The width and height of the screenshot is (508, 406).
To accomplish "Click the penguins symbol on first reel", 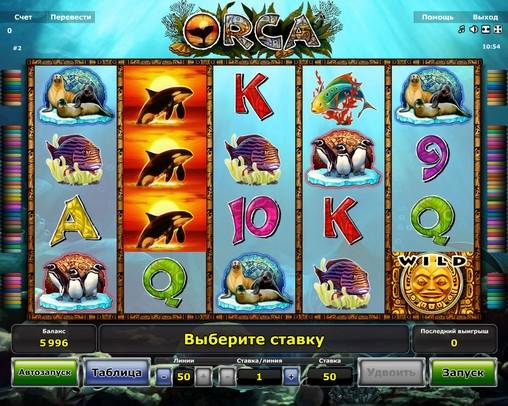I will 75,283.
